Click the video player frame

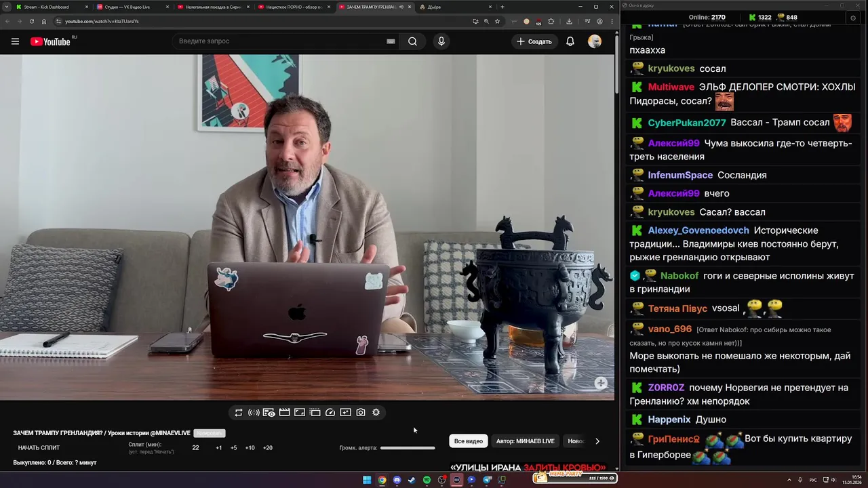(x=307, y=227)
